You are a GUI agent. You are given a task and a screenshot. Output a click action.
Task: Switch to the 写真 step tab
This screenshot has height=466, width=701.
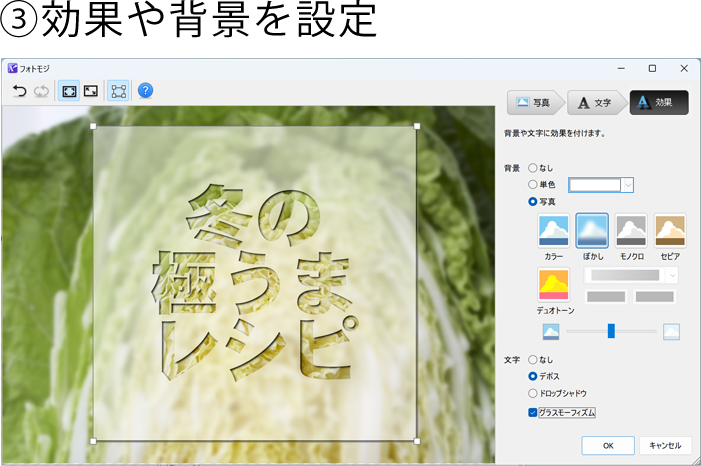533,102
